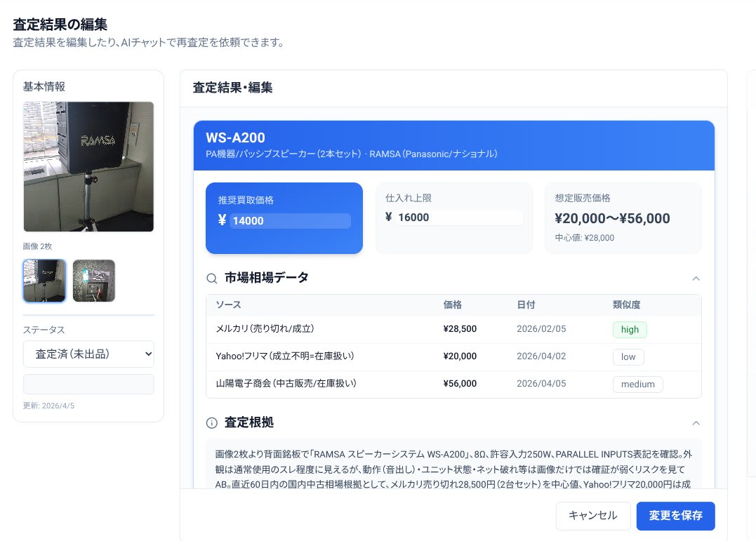Collapse the 査定根拠 section chevron
The image size is (756, 541).
pyautogui.click(x=696, y=423)
